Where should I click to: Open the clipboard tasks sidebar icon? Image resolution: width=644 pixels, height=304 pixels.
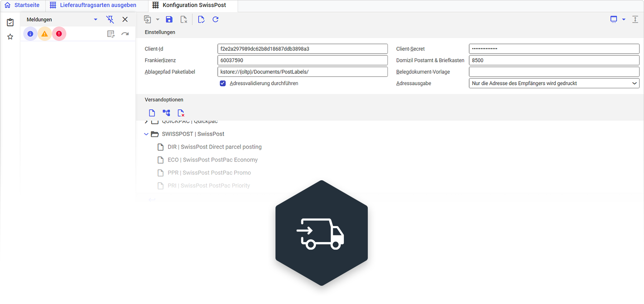pyautogui.click(x=10, y=23)
